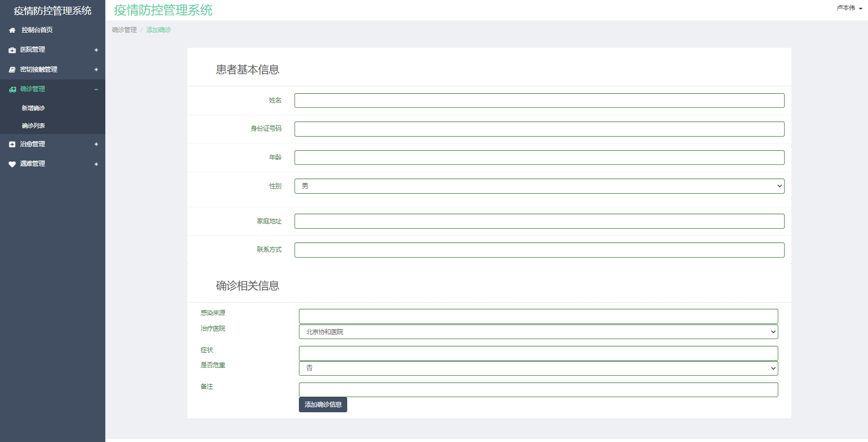The image size is (868, 442).
Task: Click the 治疗医院 field label
Action: [213, 328]
